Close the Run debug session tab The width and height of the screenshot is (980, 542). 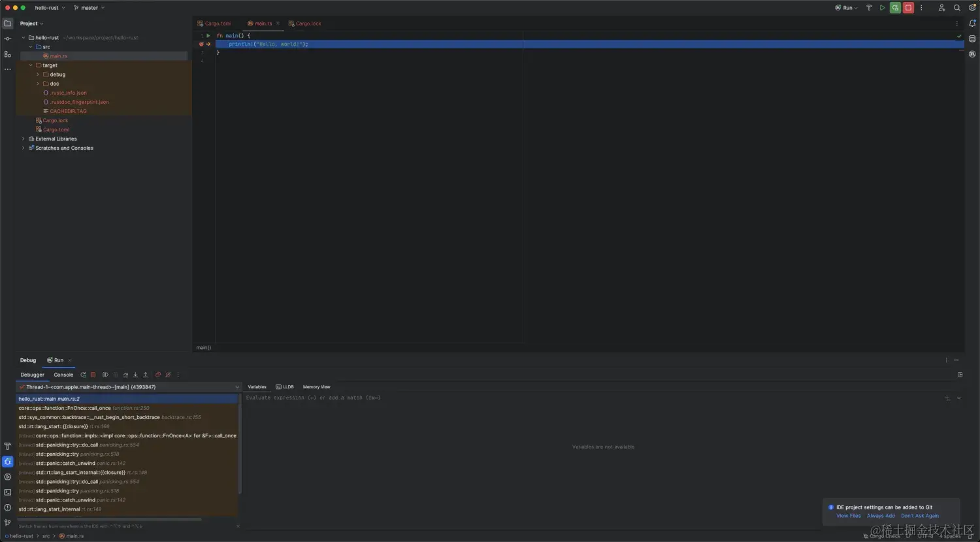pyautogui.click(x=70, y=360)
